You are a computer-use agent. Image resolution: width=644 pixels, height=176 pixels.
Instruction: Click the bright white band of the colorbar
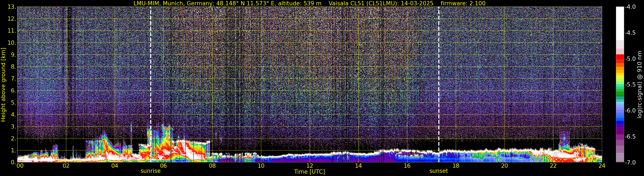(x=620, y=23)
